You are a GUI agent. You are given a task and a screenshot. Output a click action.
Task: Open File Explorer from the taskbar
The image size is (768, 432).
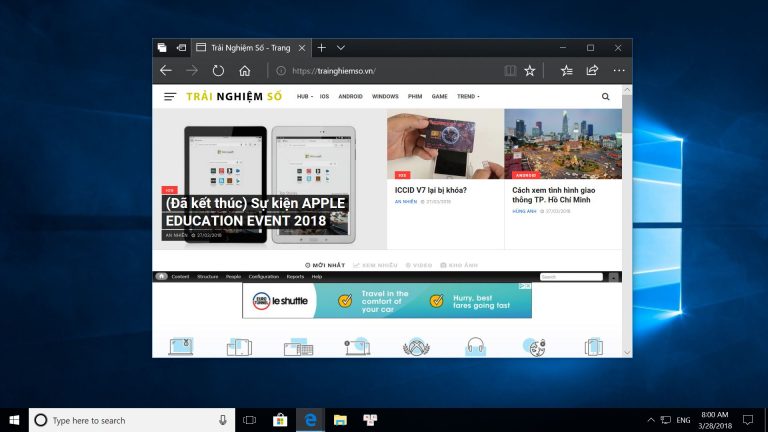[340, 420]
